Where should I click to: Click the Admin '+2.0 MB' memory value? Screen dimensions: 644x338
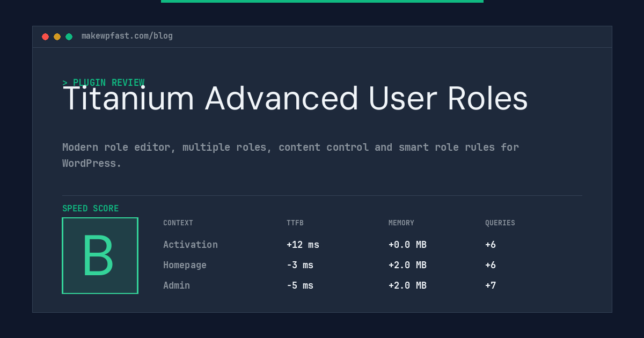[x=407, y=285]
